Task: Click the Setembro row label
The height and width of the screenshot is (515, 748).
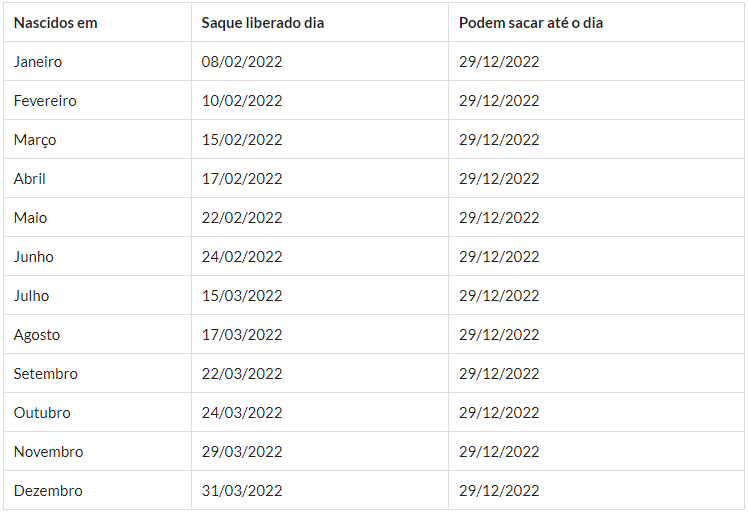Action: click(46, 374)
